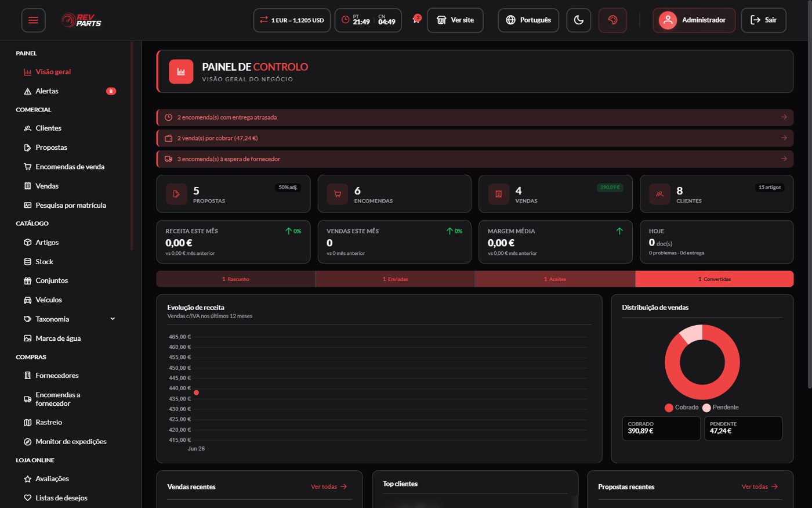Open Ver todas link for Vendas recentes
This screenshot has width=812, height=508.
tap(329, 487)
